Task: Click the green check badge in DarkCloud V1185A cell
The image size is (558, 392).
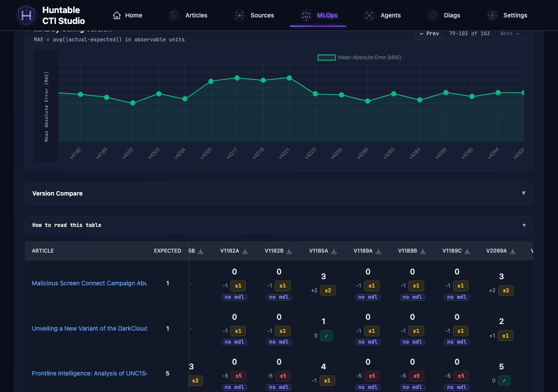Action: pos(326,336)
